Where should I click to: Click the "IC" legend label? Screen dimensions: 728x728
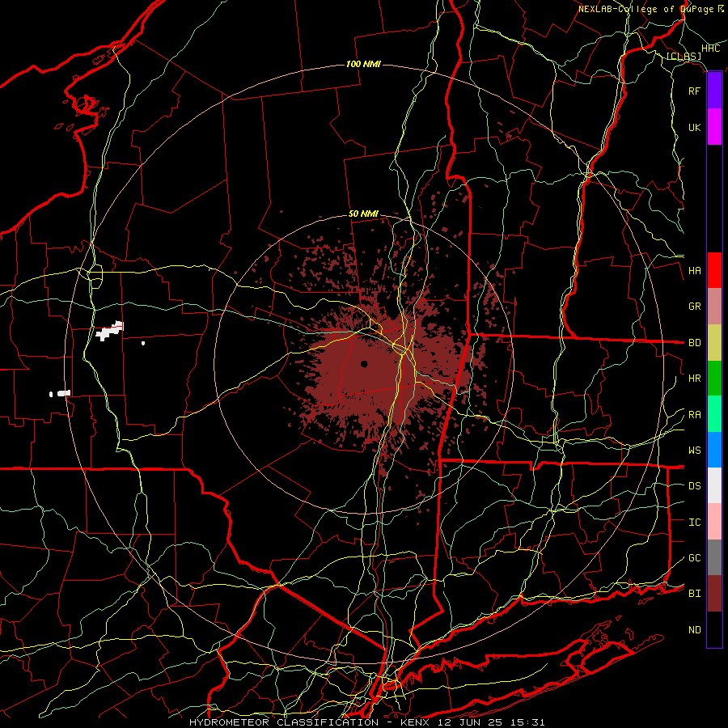pyautogui.click(x=694, y=523)
